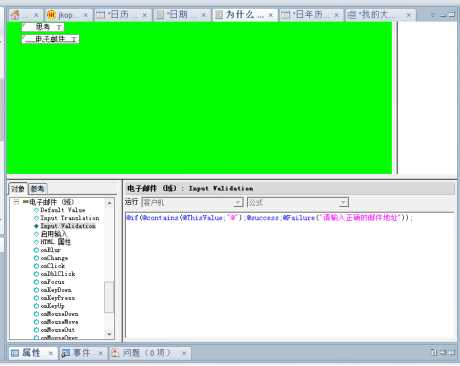Open the 对象 tab

(x=18, y=189)
